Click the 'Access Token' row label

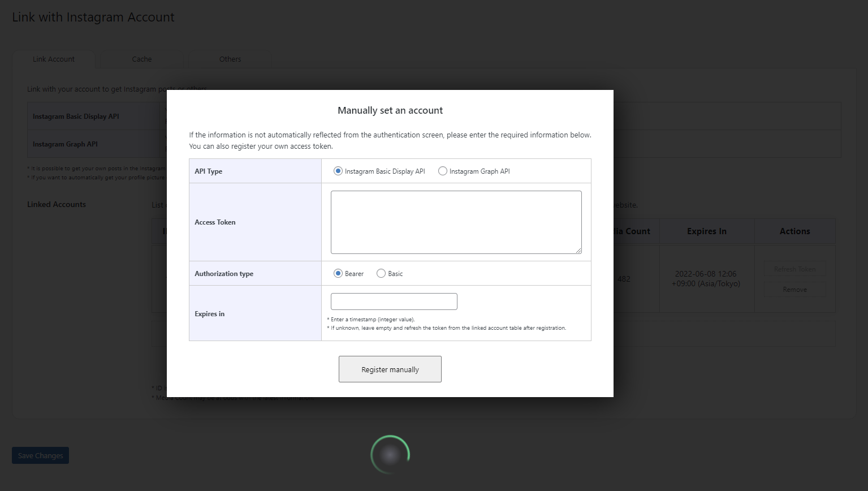(215, 222)
